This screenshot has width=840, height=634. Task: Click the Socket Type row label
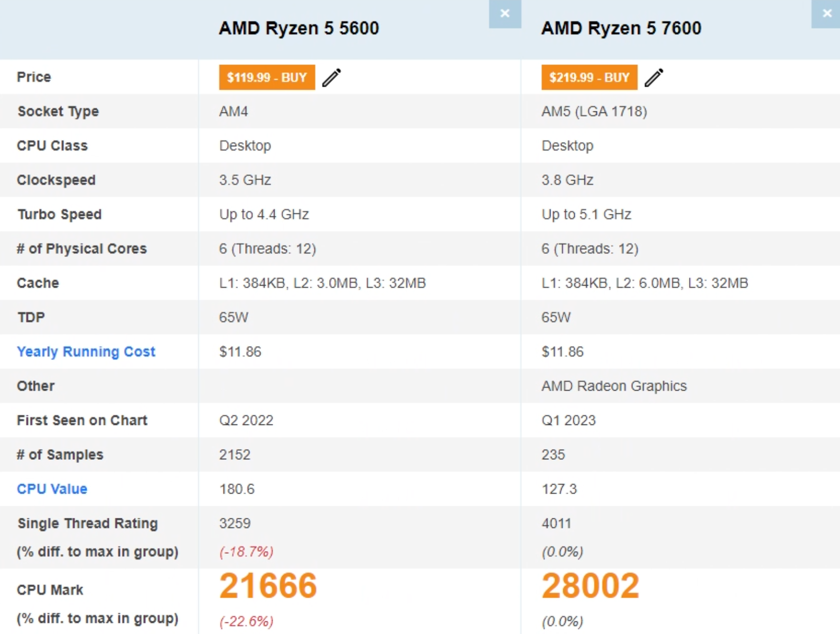pyautogui.click(x=58, y=111)
